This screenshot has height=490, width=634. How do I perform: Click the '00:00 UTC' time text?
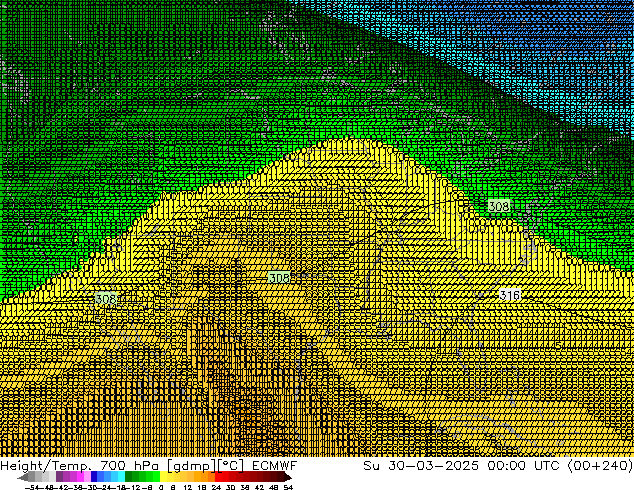pos(523,466)
